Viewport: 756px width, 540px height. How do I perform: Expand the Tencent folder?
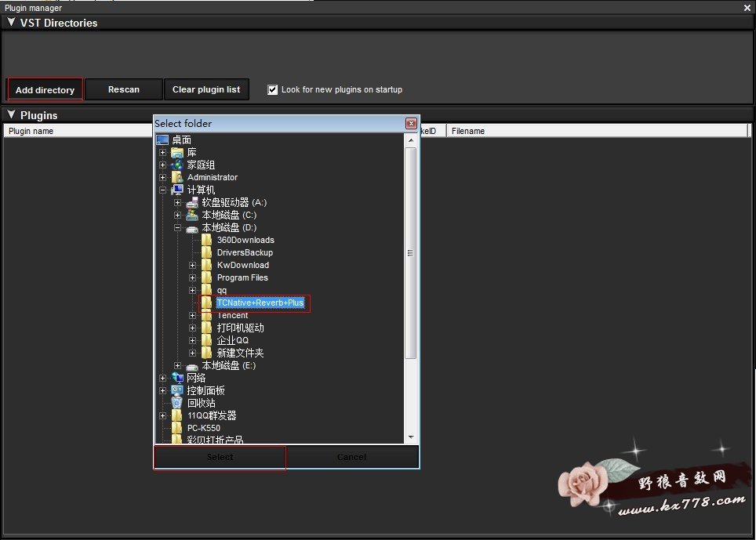pyautogui.click(x=192, y=315)
